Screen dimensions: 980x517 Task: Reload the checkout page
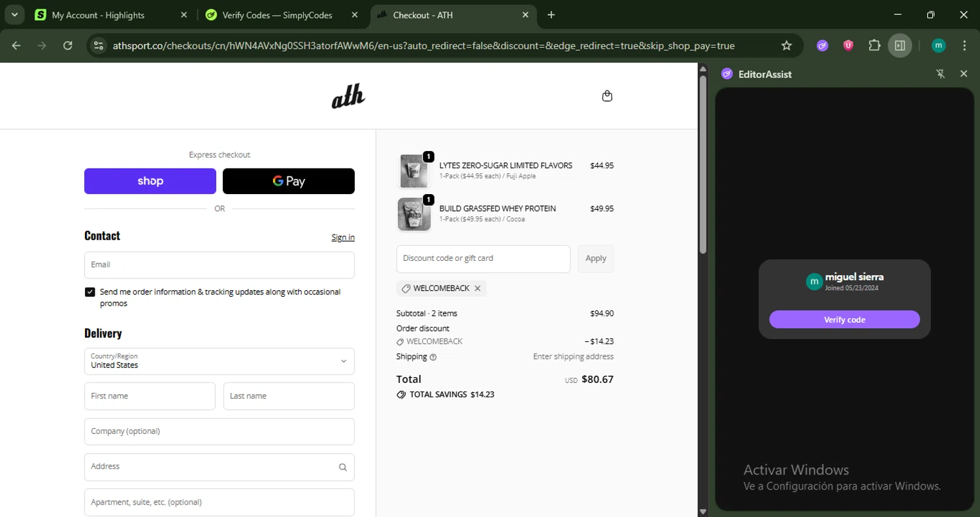(x=68, y=46)
